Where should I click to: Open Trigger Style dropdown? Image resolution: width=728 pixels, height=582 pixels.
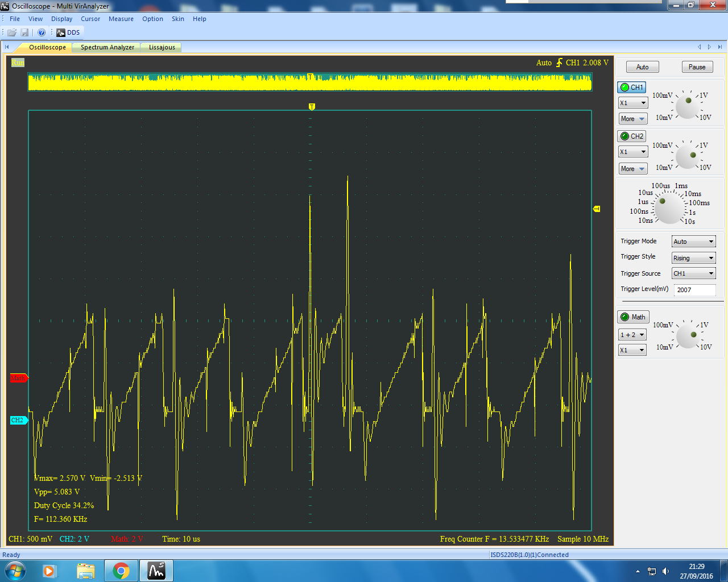693,258
